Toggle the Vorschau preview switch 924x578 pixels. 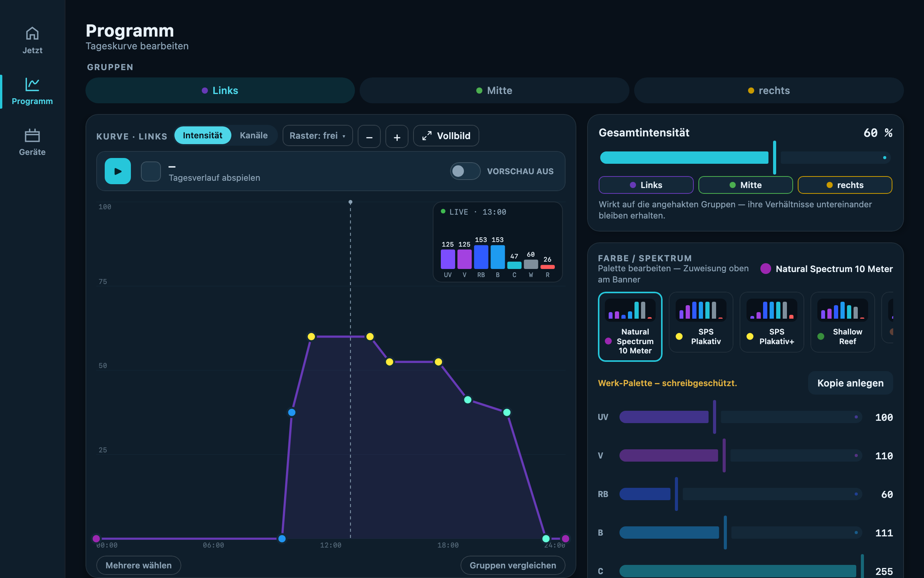pos(465,171)
